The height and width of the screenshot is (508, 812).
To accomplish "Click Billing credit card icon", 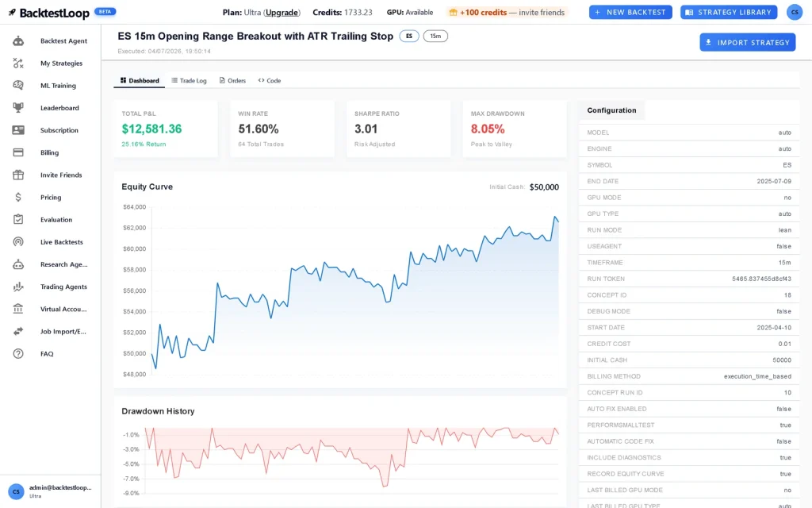I will (18, 152).
